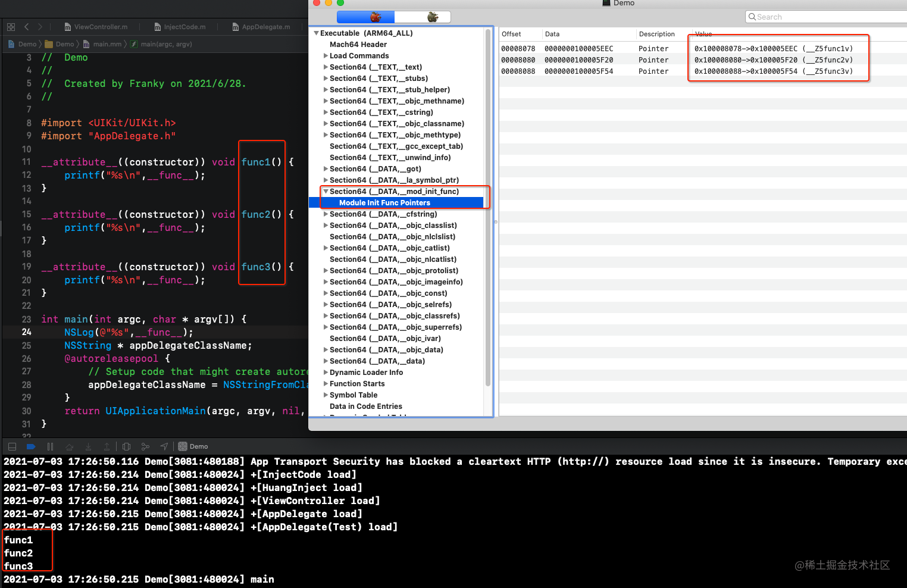Screen dimensions: 907x588
Task: Click Demo folder in jump bar
Action: (x=60, y=44)
